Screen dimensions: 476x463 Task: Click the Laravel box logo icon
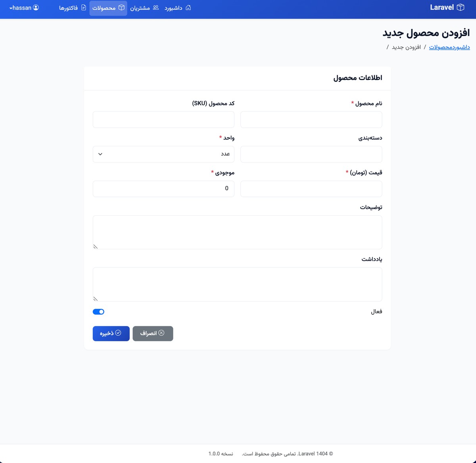tap(460, 7)
